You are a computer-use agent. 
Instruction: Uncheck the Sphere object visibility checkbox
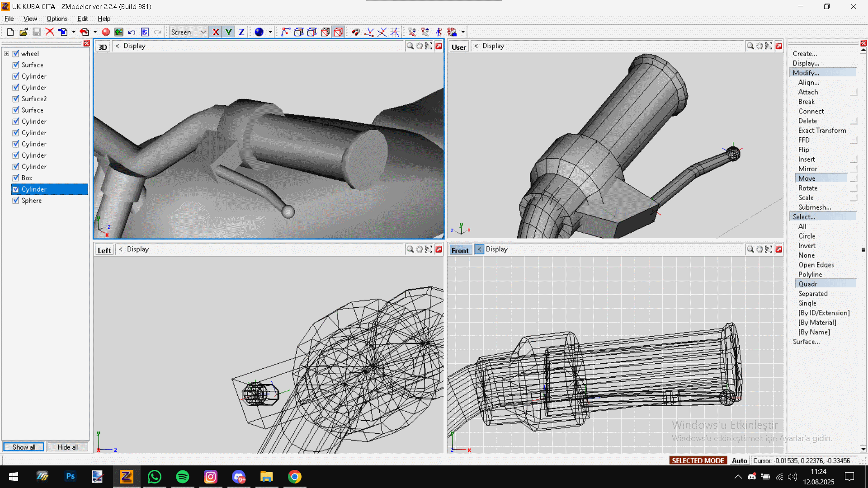coord(16,201)
